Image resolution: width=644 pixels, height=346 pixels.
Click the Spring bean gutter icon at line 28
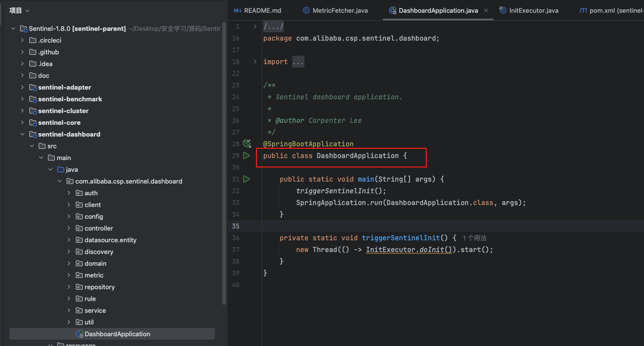click(x=247, y=143)
